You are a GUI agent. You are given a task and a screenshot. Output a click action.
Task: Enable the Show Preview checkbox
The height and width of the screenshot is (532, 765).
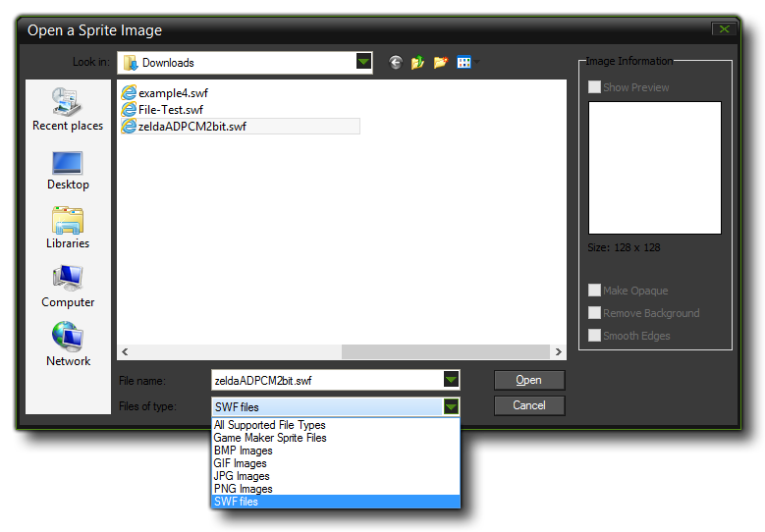click(x=594, y=87)
